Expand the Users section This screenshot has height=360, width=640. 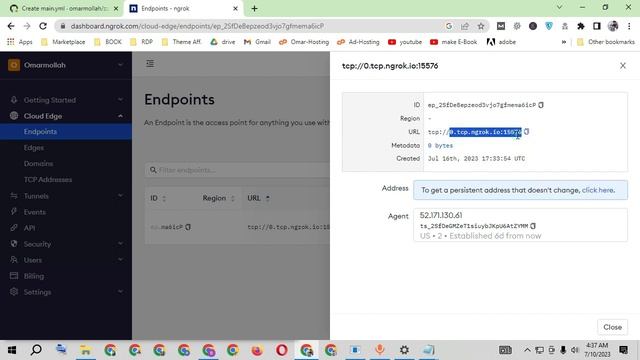[66, 260]
